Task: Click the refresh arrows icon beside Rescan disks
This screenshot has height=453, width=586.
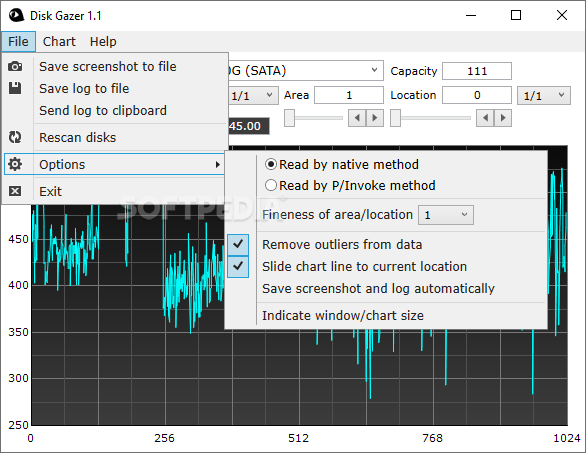Action: [x=15, y=137]
